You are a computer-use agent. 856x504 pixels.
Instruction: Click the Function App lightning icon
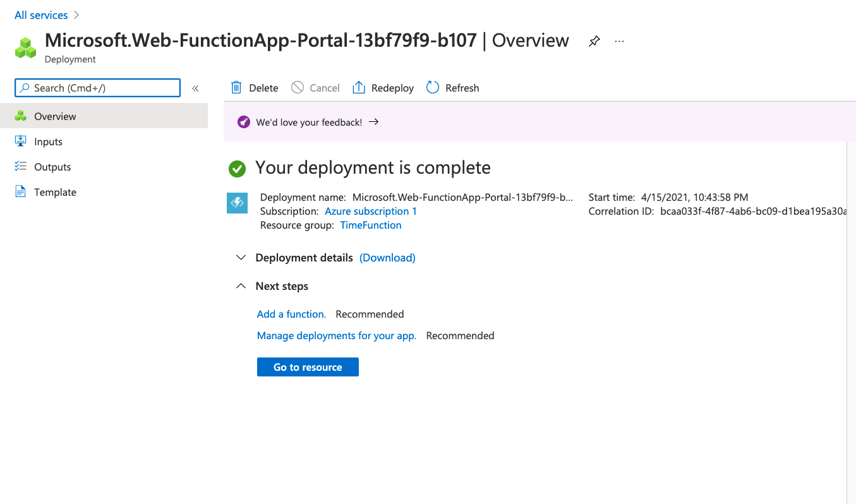(237, 203)
